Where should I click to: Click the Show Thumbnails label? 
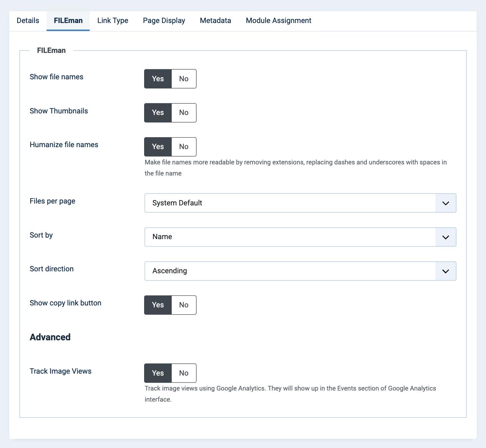click(59, 111)
